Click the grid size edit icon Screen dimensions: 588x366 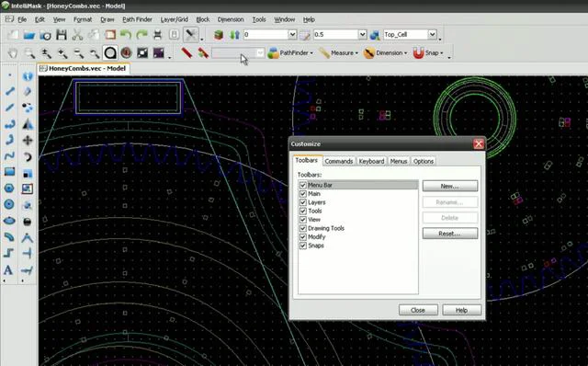(x=304, y=35)
